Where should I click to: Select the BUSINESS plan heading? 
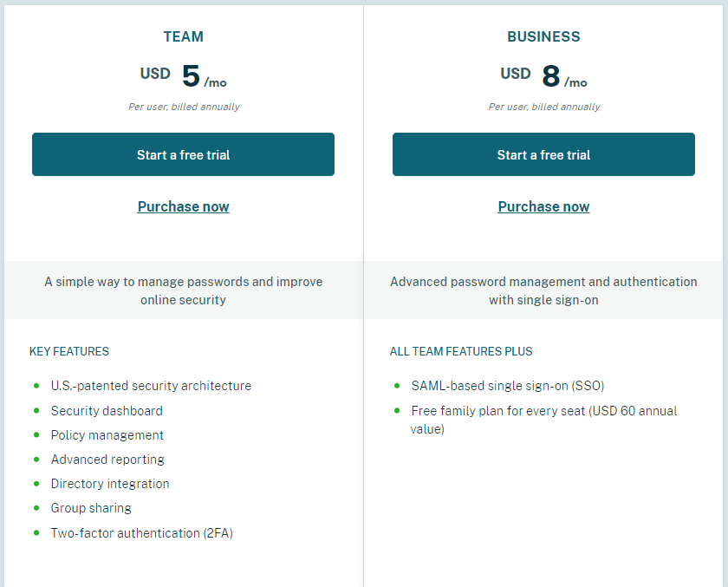click(543, 36)
